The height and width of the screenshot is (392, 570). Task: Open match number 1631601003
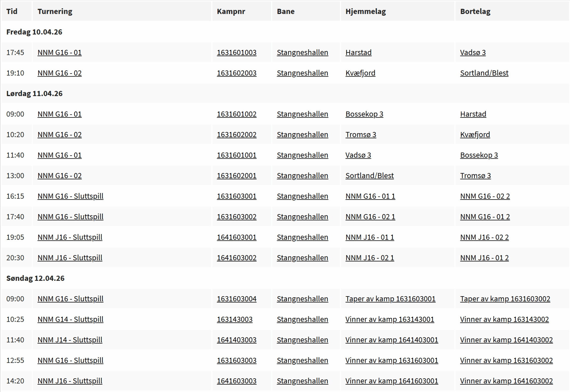click(x=236, y=52)
